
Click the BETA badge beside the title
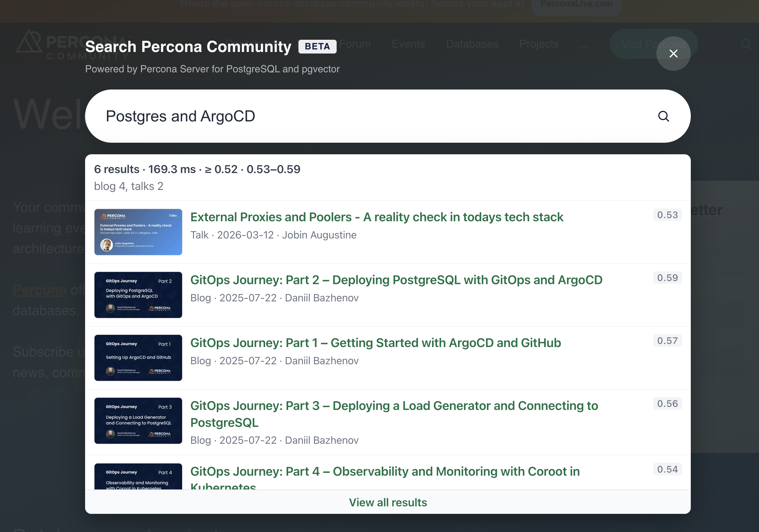pyautogui.click(x=317, y=46)
